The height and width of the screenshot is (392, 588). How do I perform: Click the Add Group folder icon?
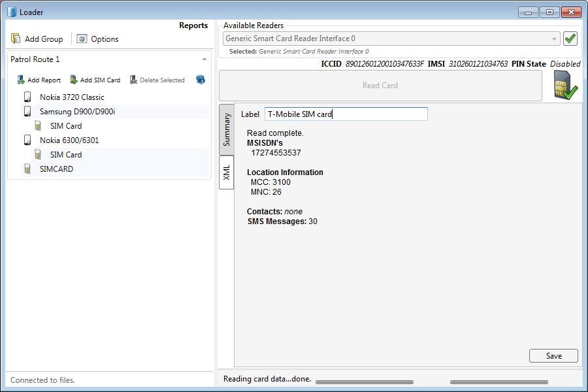pyautogui.click(x=16, y=39)
